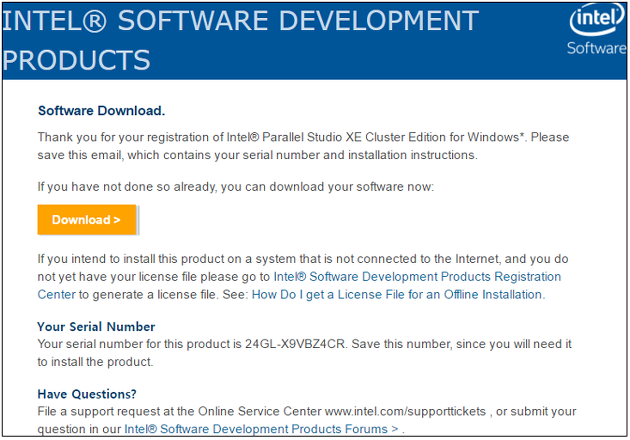Click the 'download your software now' sentence
Image resolution: width=630 pixels, height=440 pixels.
pyautogui.click(x=236, y=187)
